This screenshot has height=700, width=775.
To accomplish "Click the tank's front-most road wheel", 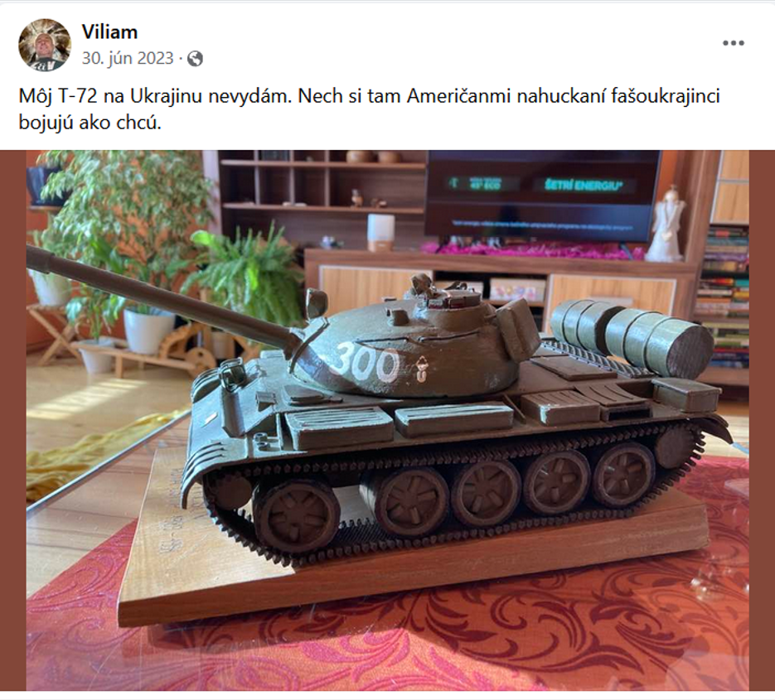I will 297,516.
